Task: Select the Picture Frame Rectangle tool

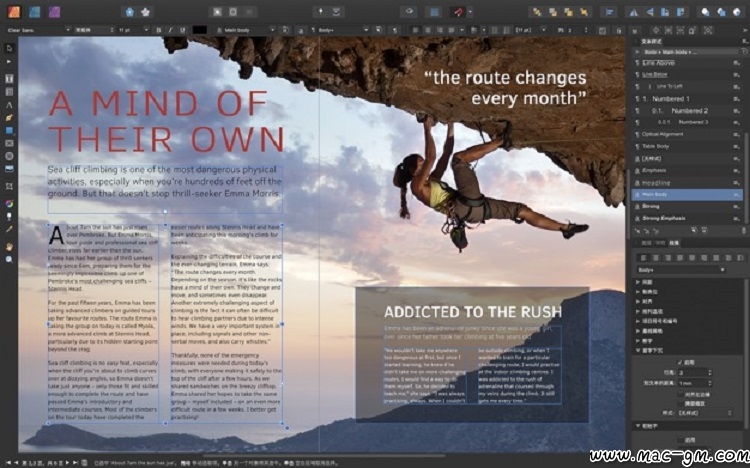Action: click(9, 143)
